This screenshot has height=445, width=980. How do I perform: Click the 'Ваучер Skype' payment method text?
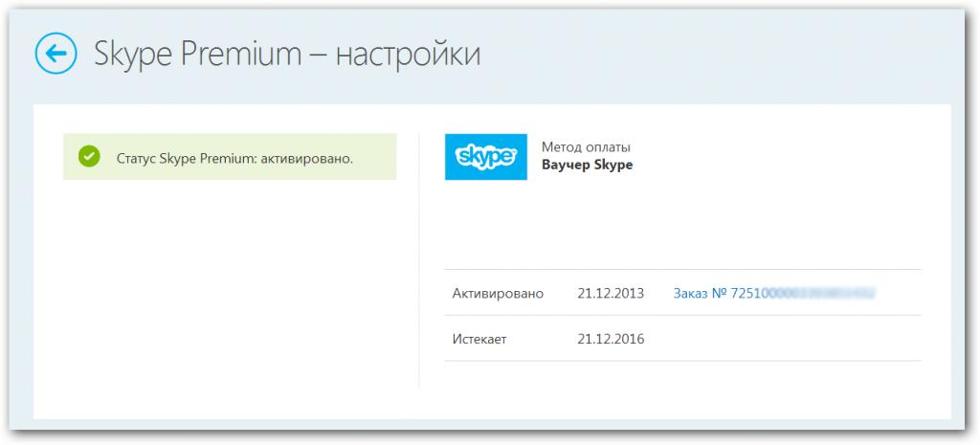pos(587,165)
